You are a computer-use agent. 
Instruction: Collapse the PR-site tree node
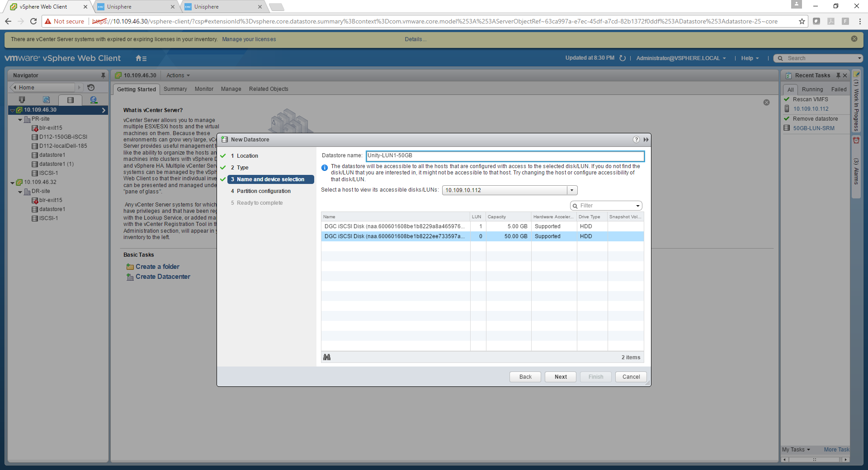[x=20, y=120]
